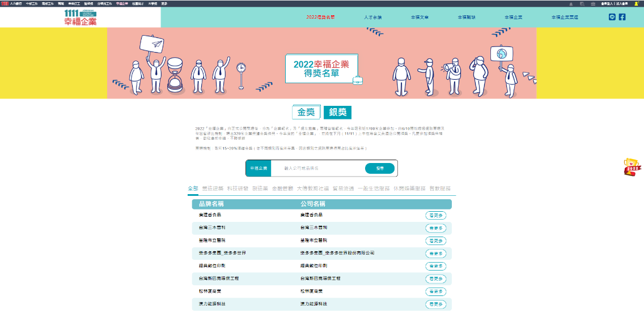Click 看更多 for 台灣斯巴克環保工程
Viewport: 644px width, 313px height.
[x=436, y=279]
